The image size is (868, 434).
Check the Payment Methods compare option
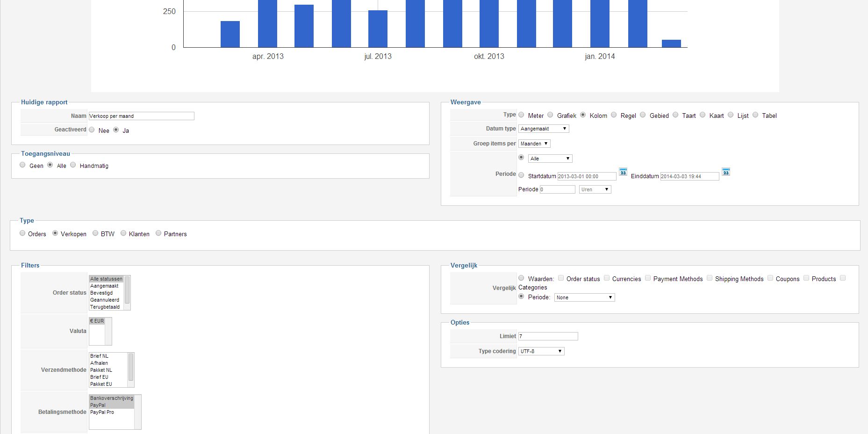point(648,278)
